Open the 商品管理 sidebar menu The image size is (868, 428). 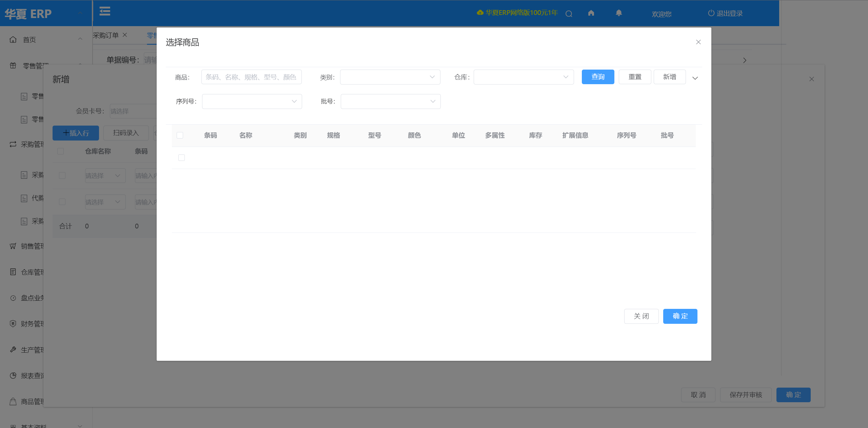pyautogui.click(x=33, y=402)
